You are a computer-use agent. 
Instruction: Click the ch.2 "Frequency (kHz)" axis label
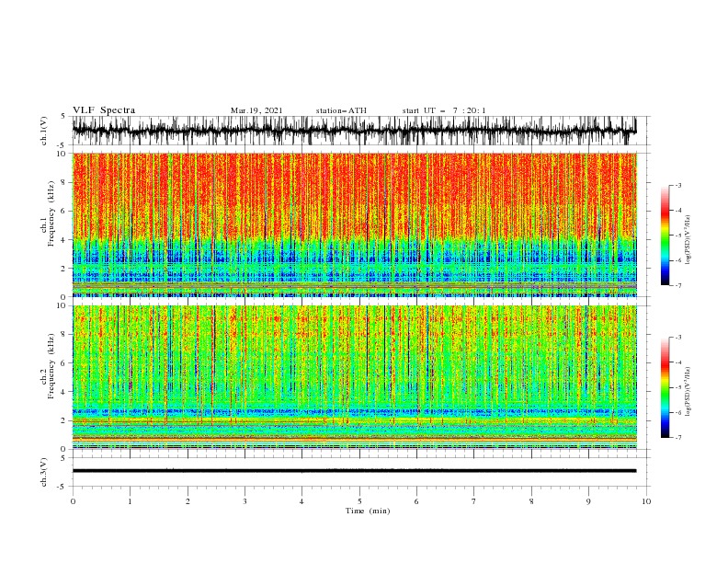pyautogui.click(x=51, y=365)
